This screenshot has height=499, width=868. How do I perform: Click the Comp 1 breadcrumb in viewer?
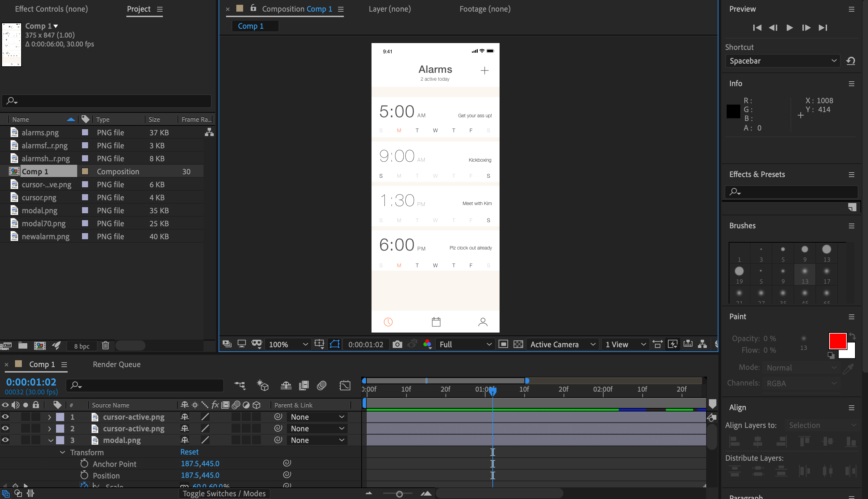click(255, 26)
